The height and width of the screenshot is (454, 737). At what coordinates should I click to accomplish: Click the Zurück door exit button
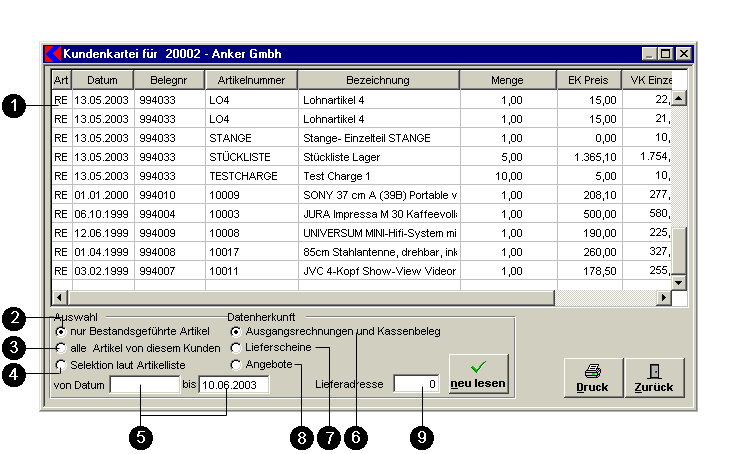point(654,377)
